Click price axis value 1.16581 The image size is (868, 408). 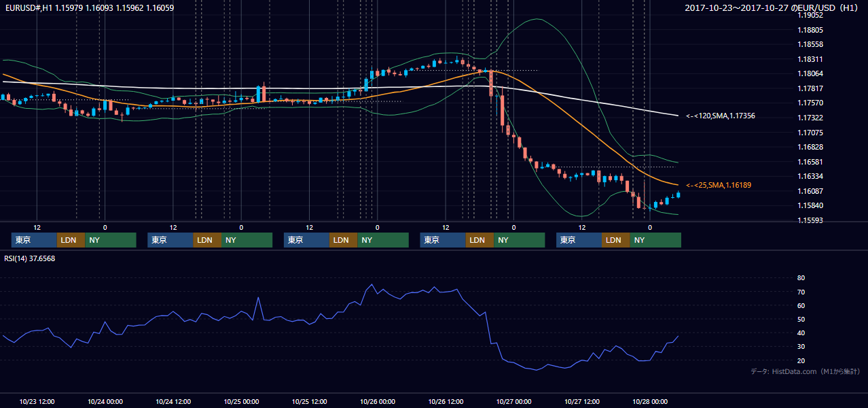[810, 162]
